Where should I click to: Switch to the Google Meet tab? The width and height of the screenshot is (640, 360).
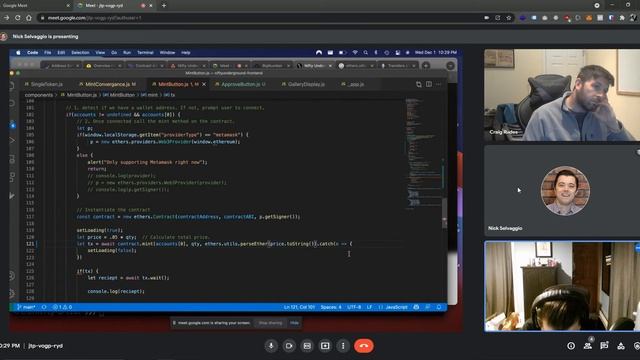click(x=36, y=6)
